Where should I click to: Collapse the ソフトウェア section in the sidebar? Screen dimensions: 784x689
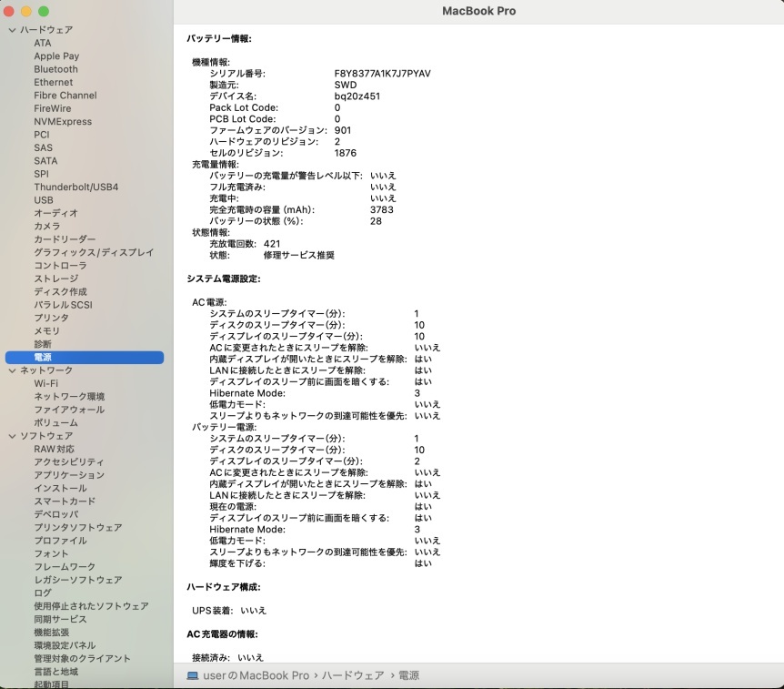12,436
